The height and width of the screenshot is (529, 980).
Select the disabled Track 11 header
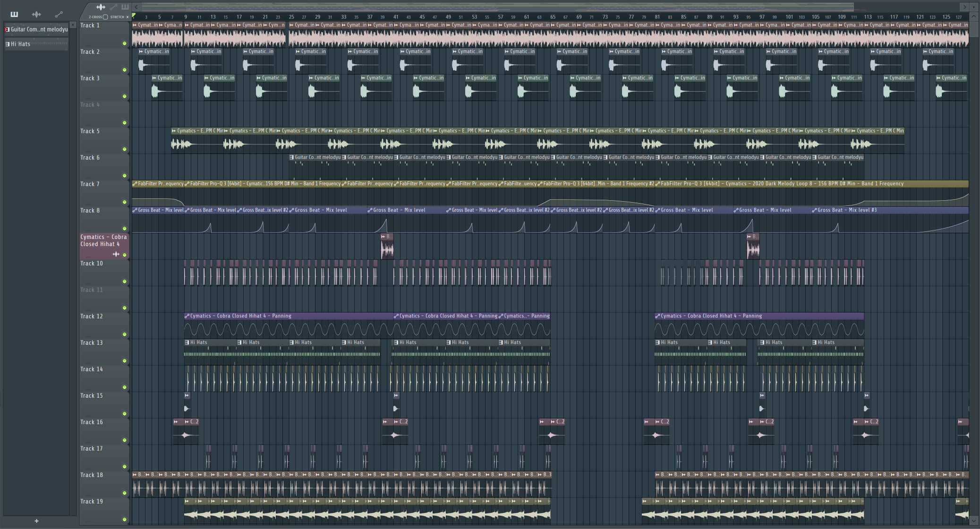[x=104, y=299]
